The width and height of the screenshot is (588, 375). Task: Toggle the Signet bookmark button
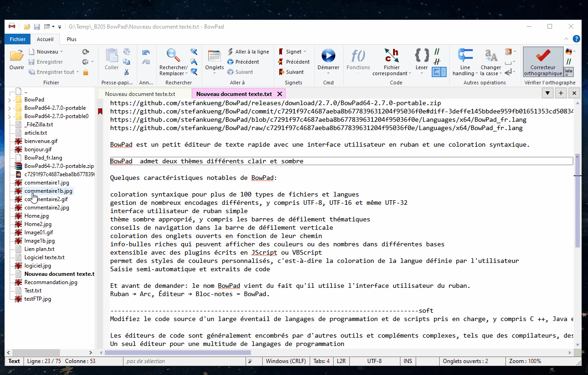coord(290,52)
